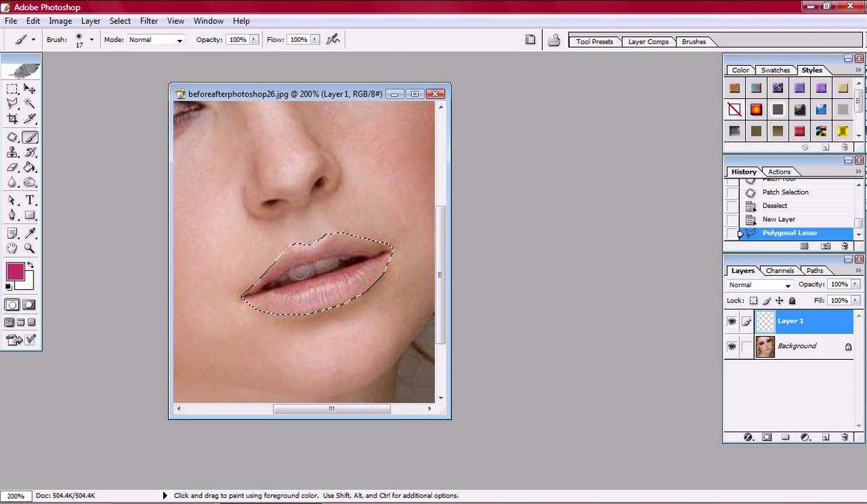
Task: Open the Brush preset picker dropdown
Action: (91, 39)
